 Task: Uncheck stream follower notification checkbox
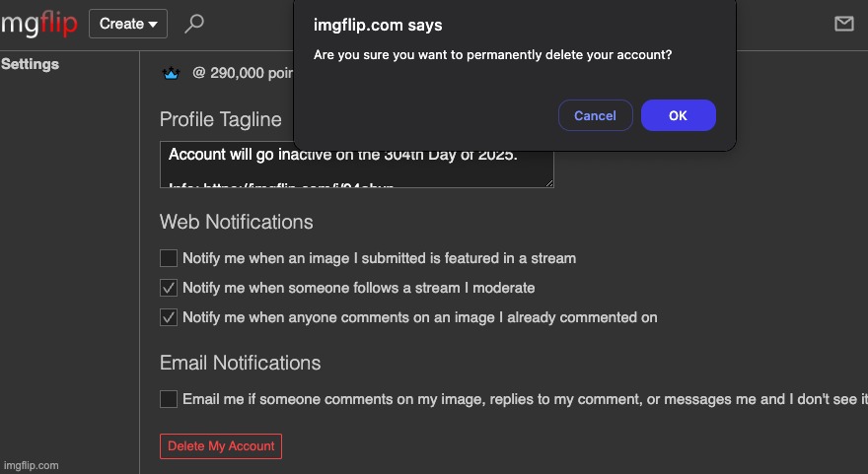coord(169,288)
